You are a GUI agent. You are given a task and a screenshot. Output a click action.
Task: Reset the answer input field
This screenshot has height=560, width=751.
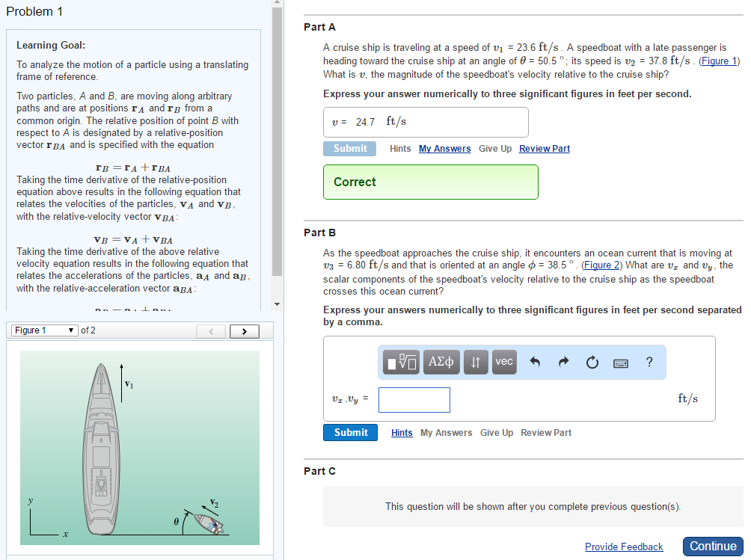pyautogui.click(x=592, y=362)
